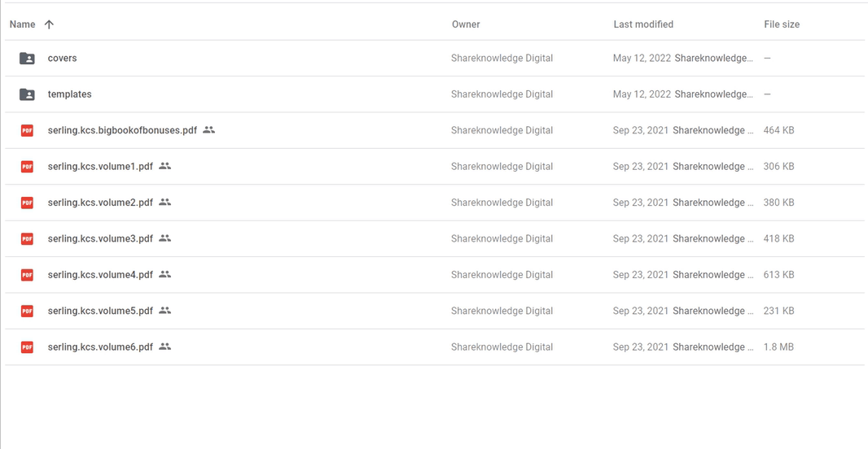
Task: Click the shared people icon next to volume3.pdf
Action: point(165,238)
